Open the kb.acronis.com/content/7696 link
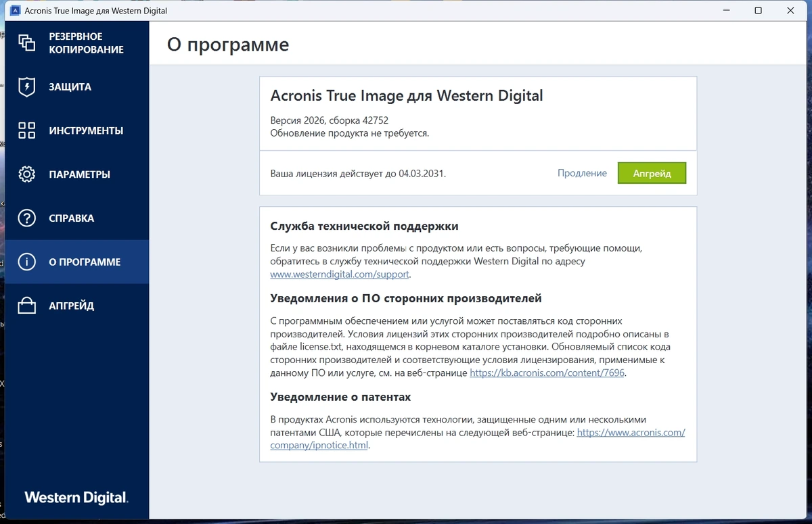 [547, 373]
